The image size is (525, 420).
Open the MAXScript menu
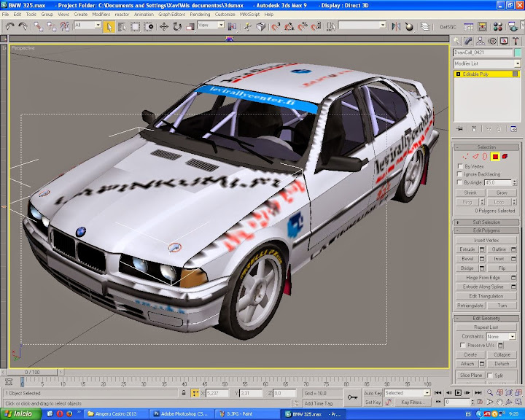(x=249, y=15)
